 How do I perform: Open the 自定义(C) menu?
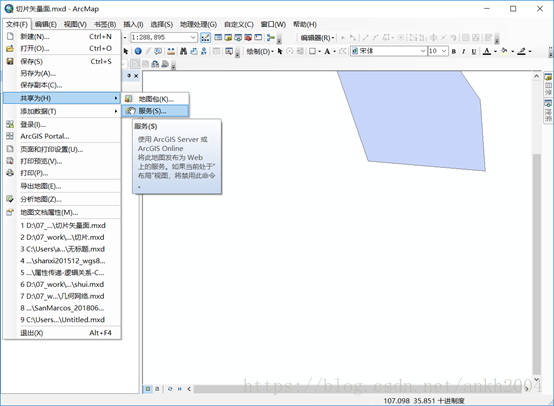pos(239,24)
